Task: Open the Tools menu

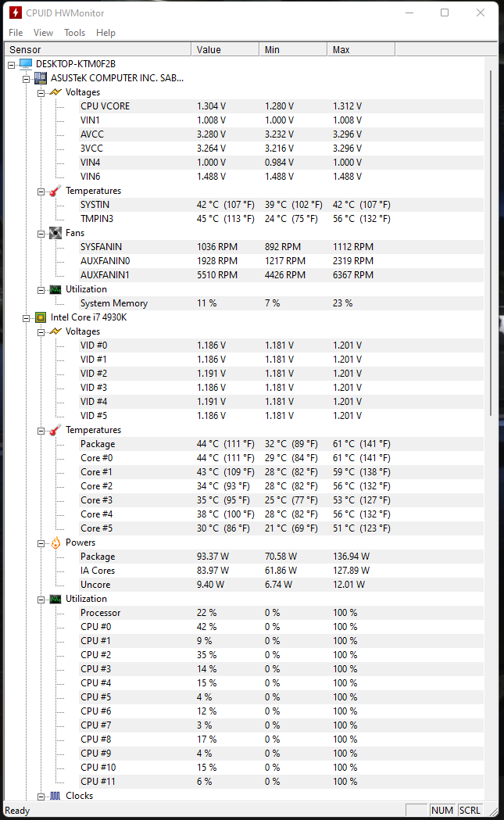Action: pos(74,33)
